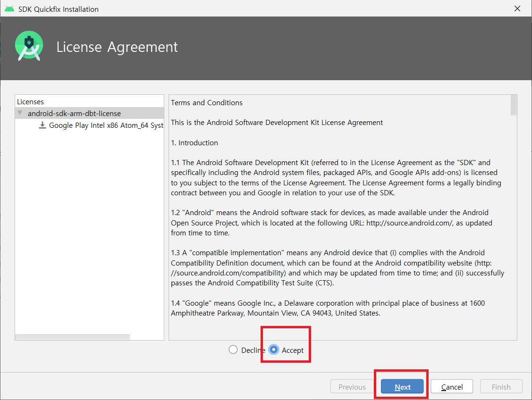Click the 'License Agreement' title text
Image resolution: width=532 pixels, height=400 pixels.
(117, 47)
